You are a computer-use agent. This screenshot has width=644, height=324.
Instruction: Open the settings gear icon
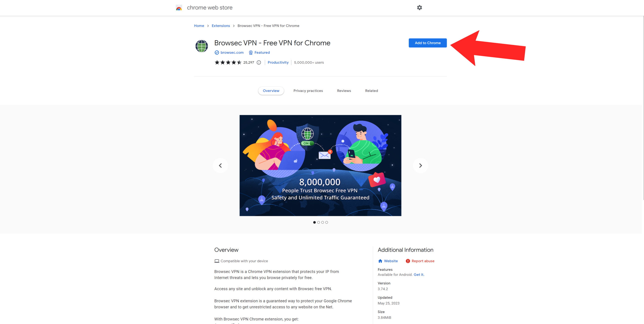[419, 8]
